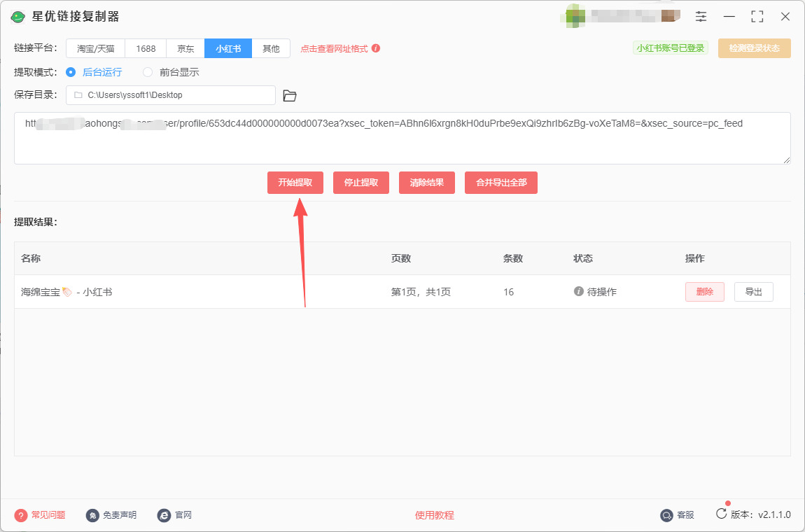Click the text area resize grip

[787, 160]
